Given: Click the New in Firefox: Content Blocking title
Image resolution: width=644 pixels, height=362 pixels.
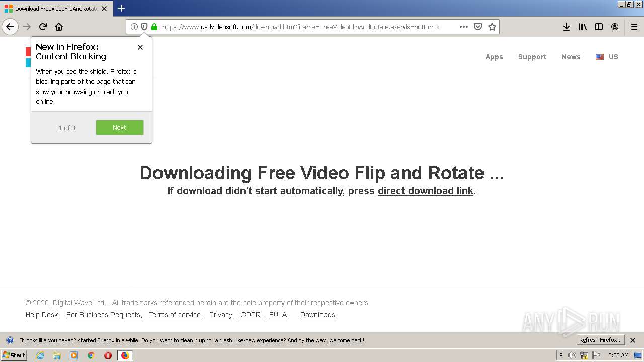Looking at the screenshot, I should coord(71,52).
